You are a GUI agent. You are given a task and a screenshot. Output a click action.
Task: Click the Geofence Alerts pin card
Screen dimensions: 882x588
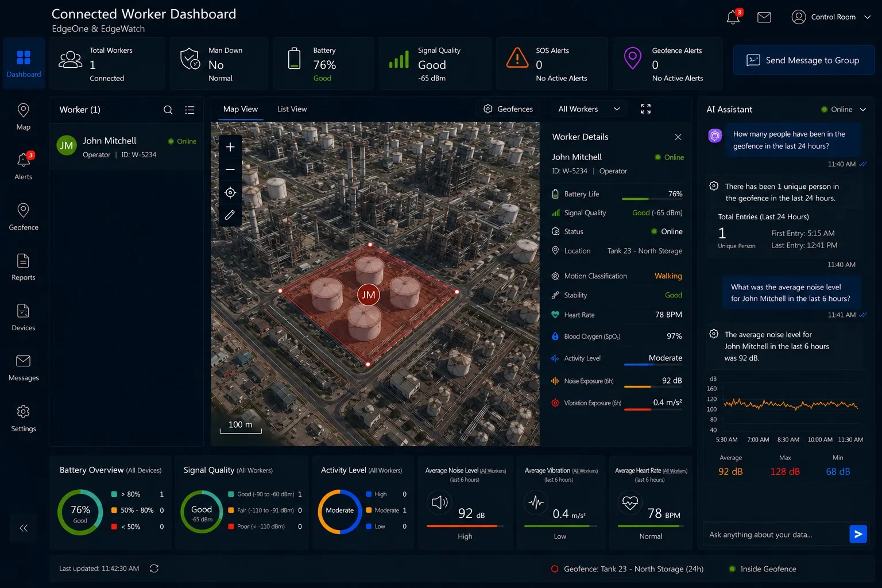click(668, 64)
